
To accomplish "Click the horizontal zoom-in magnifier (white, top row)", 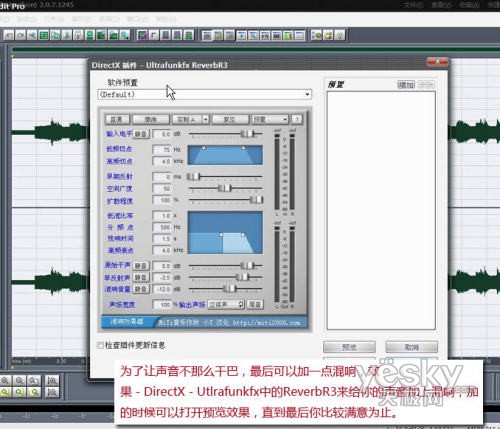I will point(6,380).
